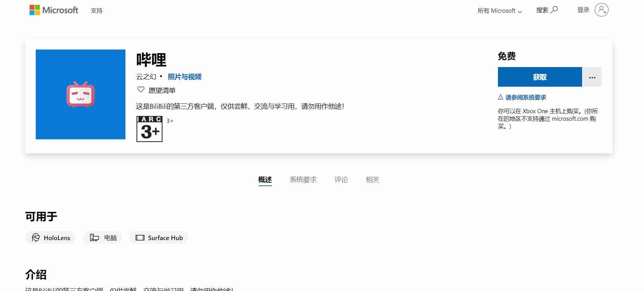Click the heart wishlist icon
The image size is (644, 291).
(141, 90)
